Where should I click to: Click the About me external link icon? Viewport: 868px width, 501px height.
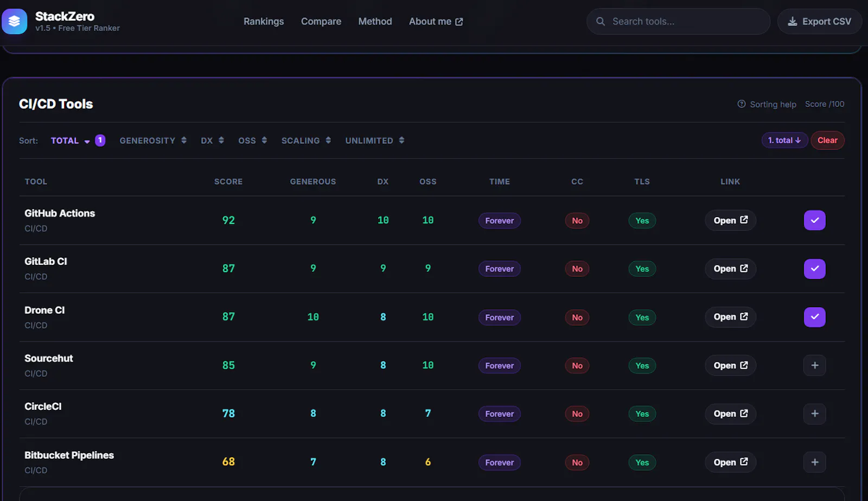(x=459, y=22)
